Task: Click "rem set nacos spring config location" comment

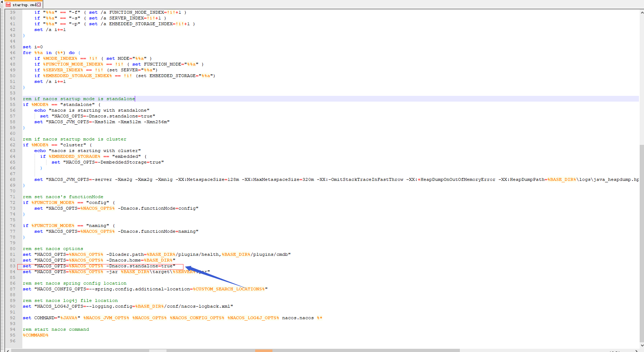Action: [75, 283]
